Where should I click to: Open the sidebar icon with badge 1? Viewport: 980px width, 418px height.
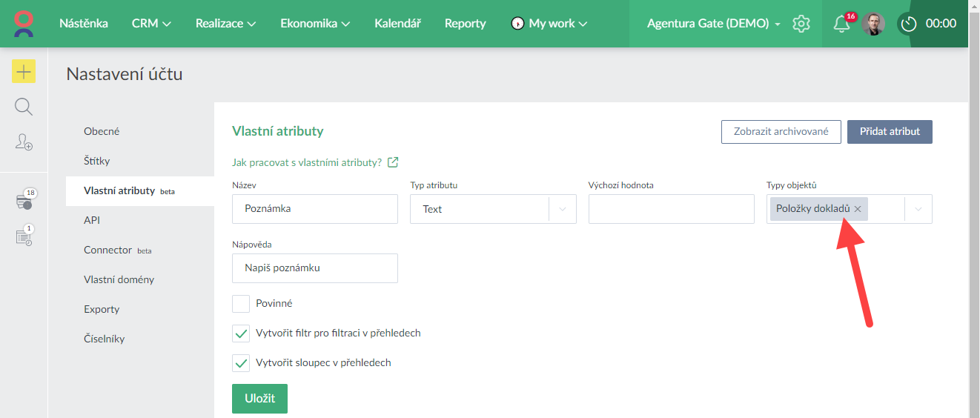tap(24, 236)
